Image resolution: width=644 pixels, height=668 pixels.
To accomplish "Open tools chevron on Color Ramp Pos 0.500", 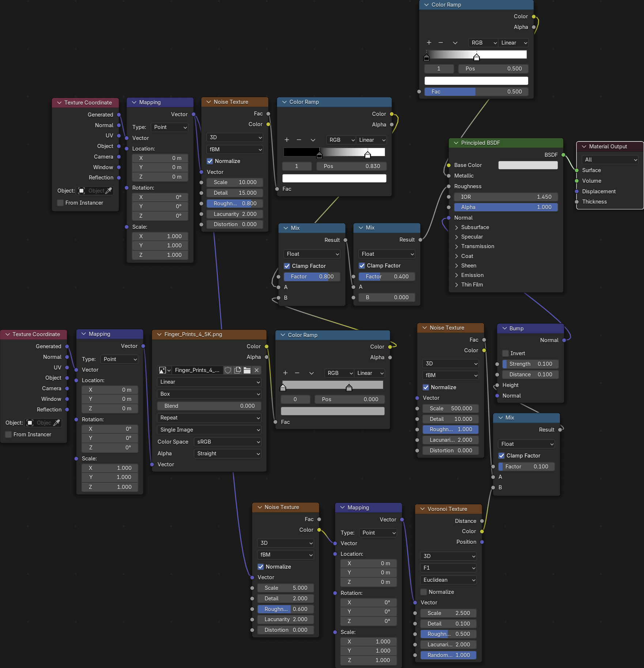I will [455, 43].
